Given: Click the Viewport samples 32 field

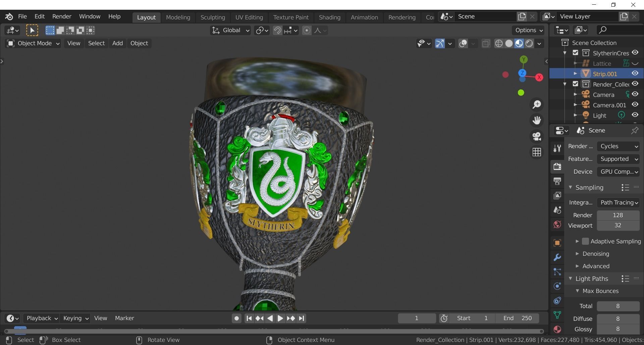Looking at the screenshot, I should tap(618, 226).
